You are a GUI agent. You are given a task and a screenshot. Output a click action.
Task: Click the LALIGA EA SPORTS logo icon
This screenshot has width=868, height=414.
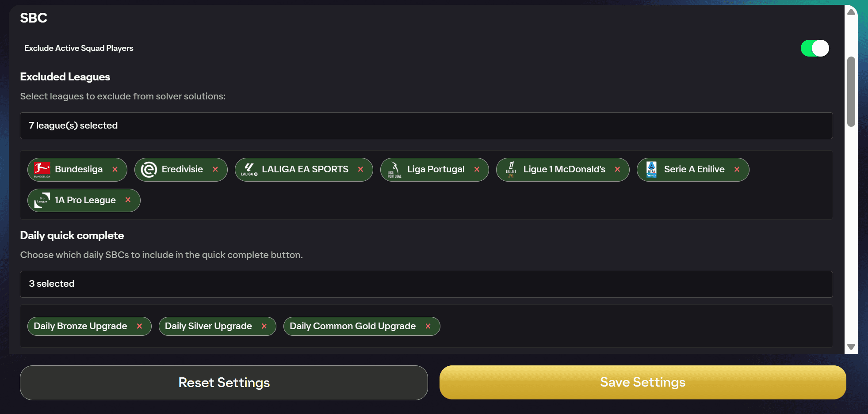pos(249,170)
